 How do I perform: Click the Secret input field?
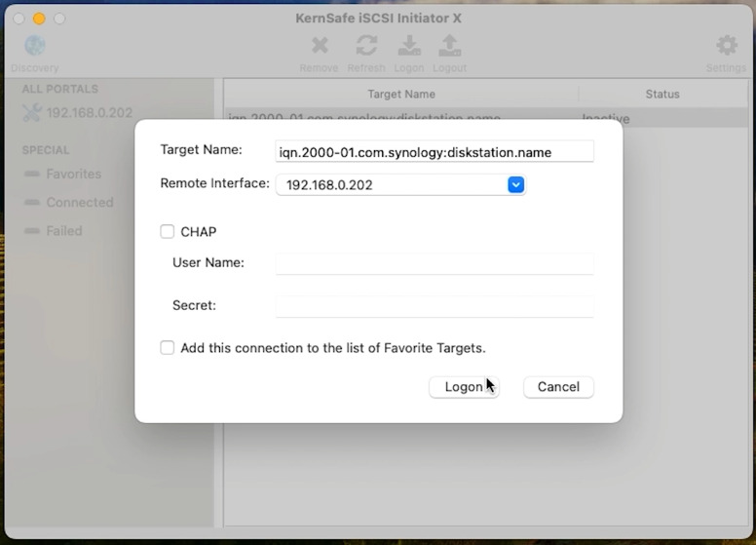(x=435, y=306)
